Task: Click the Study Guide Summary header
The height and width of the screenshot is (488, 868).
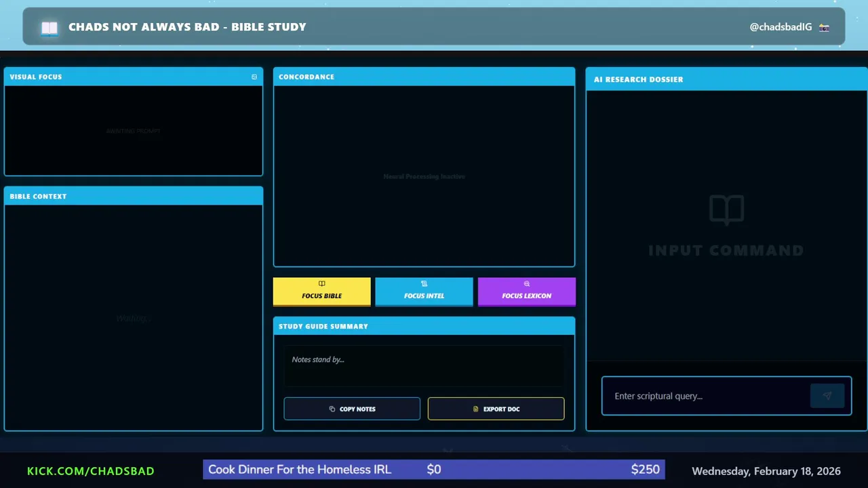Action: pyautogui.click(x=424, y=326)
